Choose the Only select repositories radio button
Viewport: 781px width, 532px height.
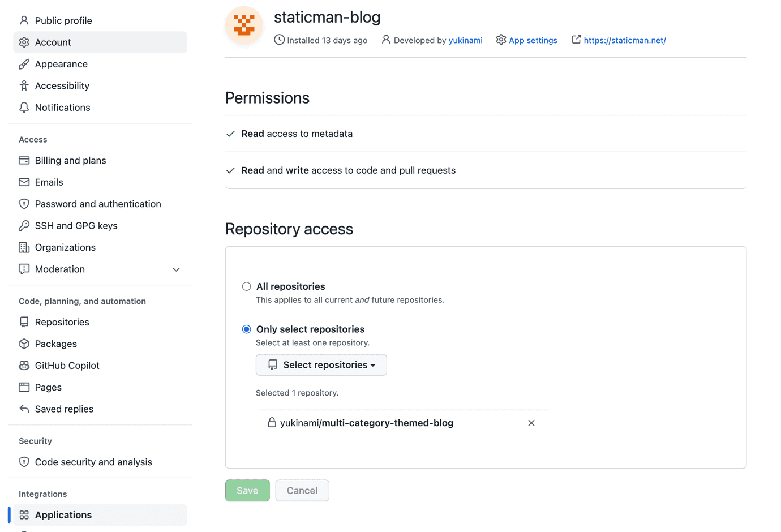click(x=247, y=329)
